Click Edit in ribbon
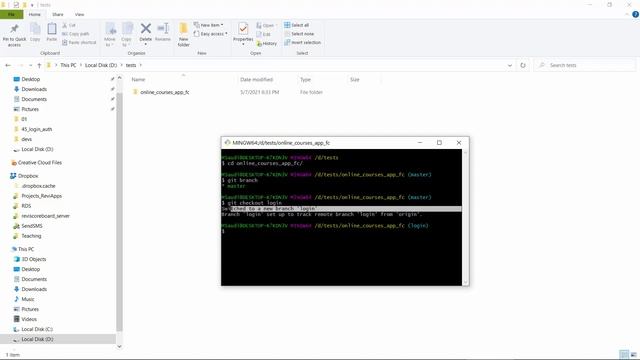 coord(263,34)
